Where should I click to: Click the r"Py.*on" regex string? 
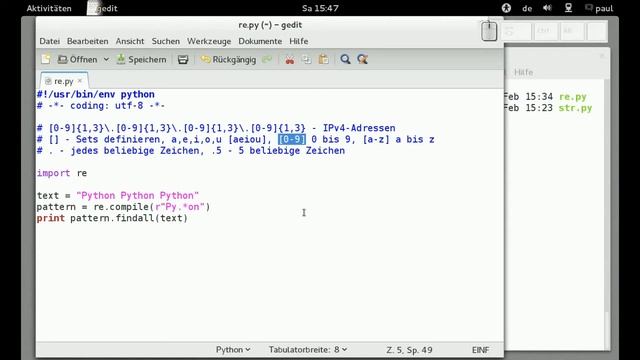click(180, 207)
